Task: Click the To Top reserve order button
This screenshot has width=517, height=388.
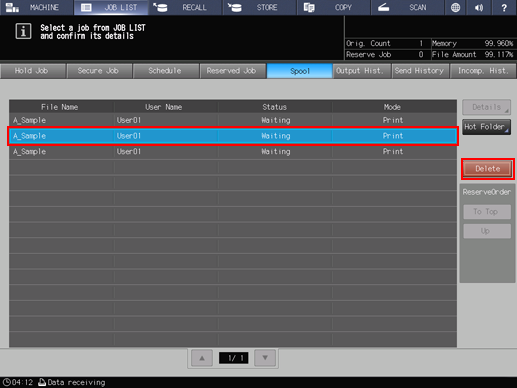Action: click(487, 212)
